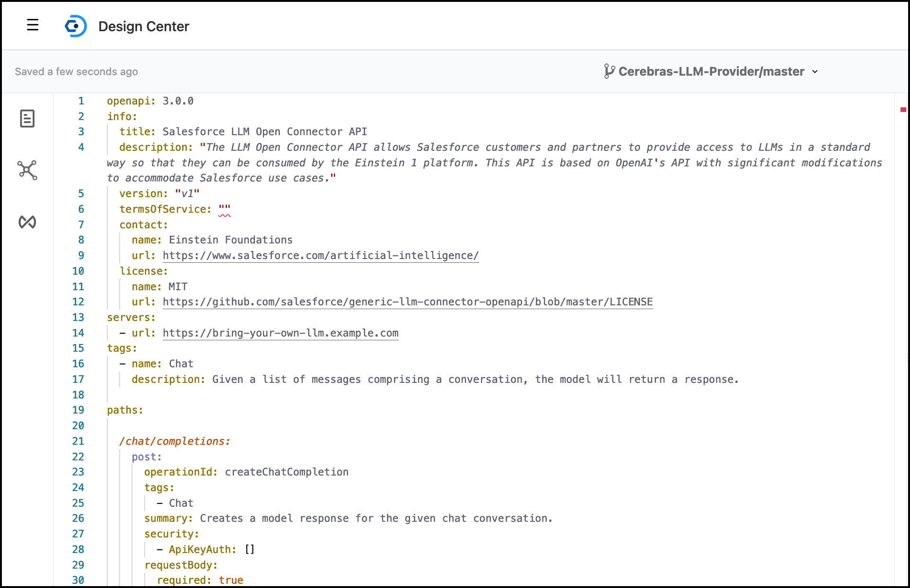Click the 'name: MIT' license line
Viewport: 910px width, 588px height.
(159, 287)
